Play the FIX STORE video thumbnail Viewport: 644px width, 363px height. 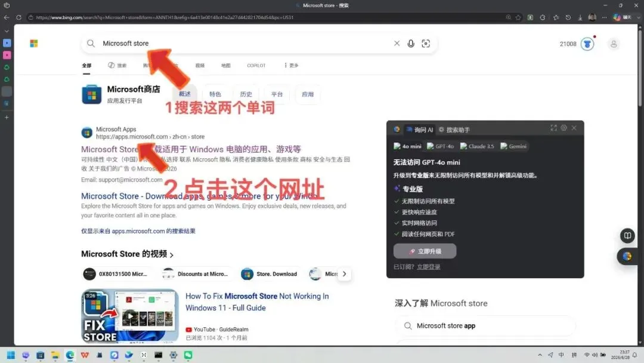click(x=130, y=316)
